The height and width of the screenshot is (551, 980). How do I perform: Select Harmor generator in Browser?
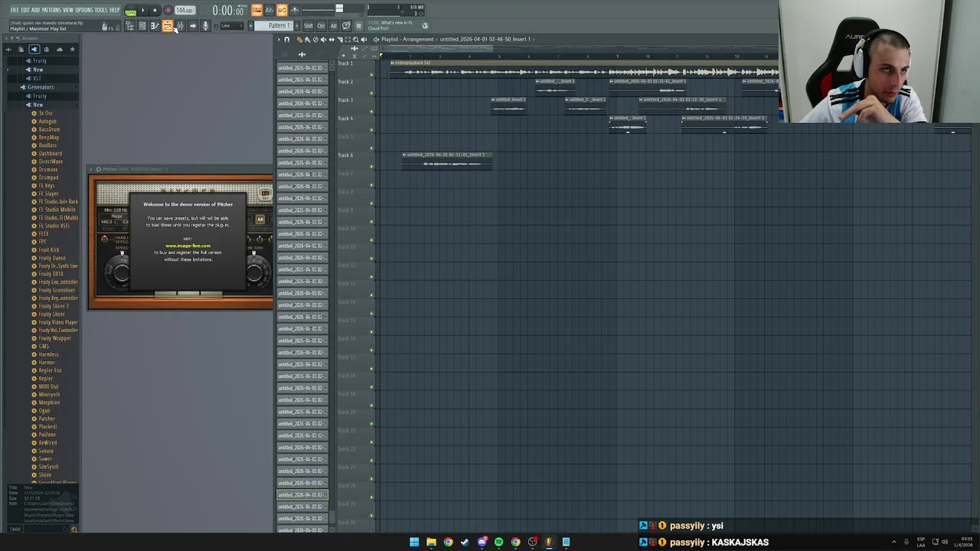[x=47, y=362]
